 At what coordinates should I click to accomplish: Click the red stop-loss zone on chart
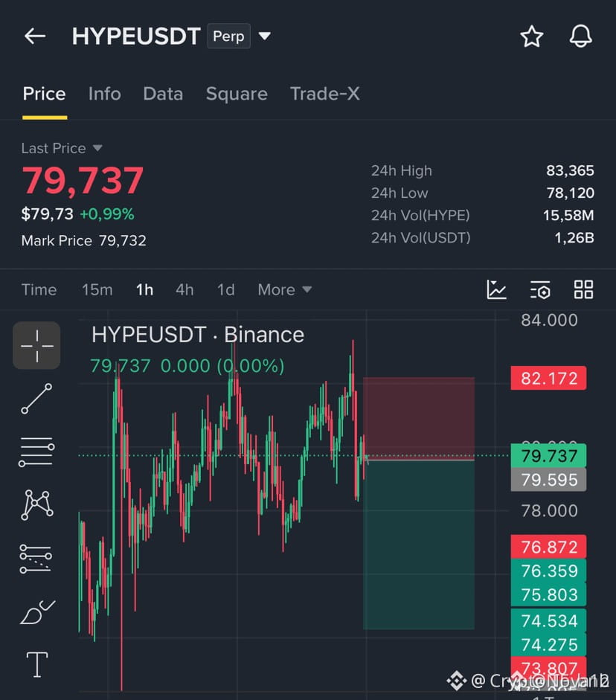tap(419, 417)
